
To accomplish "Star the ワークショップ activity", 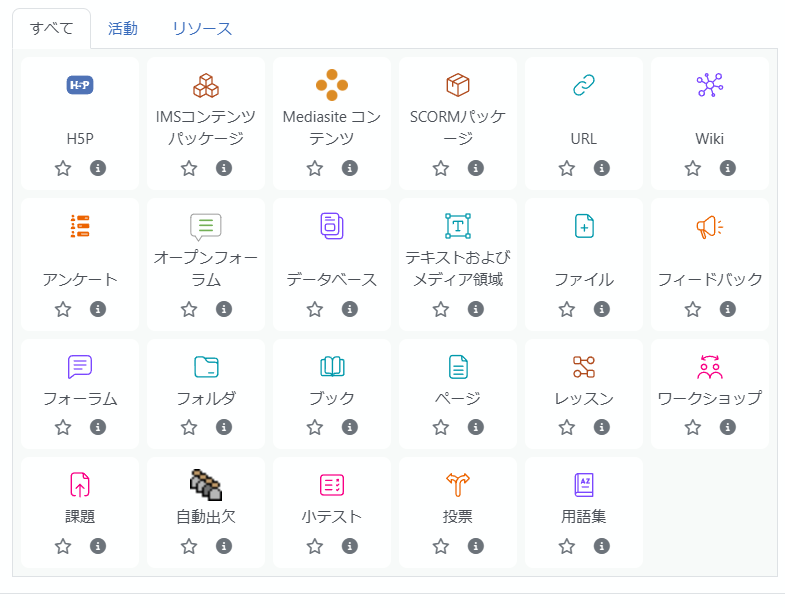I will point(693,428).
